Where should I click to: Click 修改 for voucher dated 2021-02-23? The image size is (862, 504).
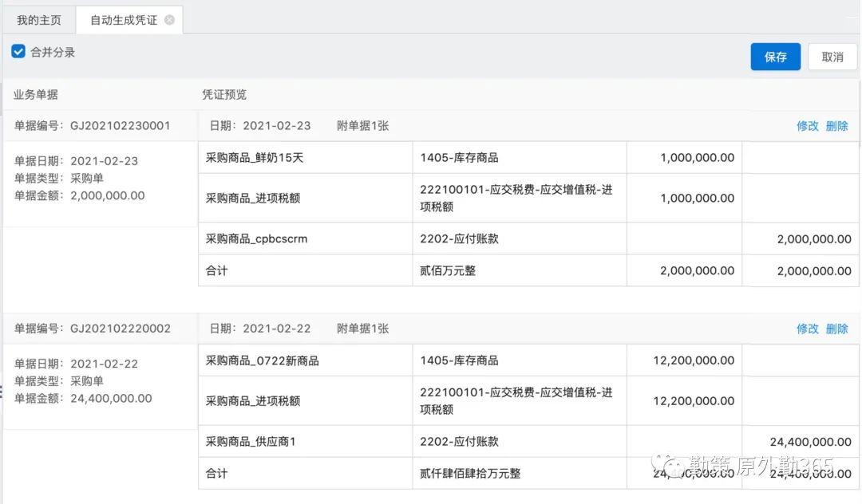pyautogui.click(x=808, y=126)
